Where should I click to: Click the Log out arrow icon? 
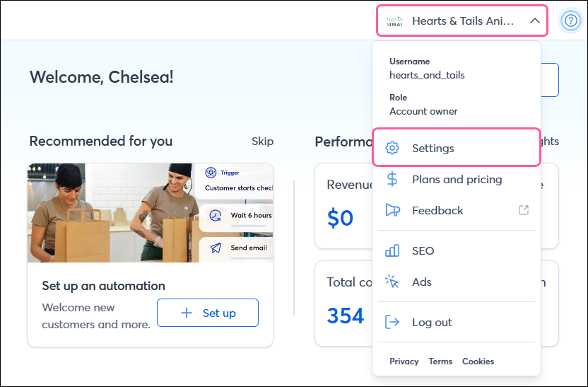pos(392,322)
